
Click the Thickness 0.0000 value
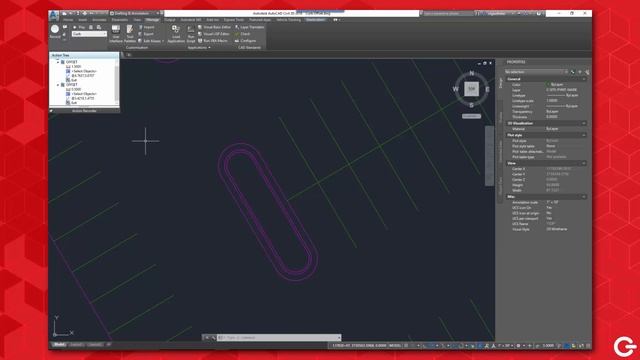click(x=552, y=117)
